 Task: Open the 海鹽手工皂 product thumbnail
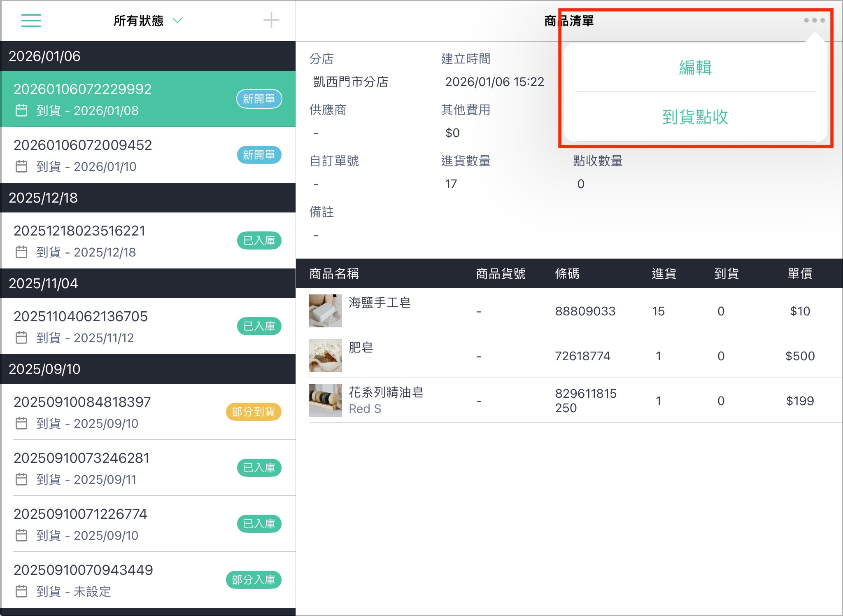(326, 311)
